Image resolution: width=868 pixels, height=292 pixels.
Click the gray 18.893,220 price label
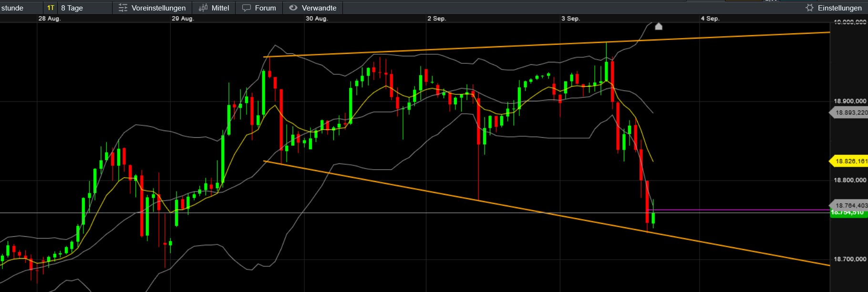849,112
